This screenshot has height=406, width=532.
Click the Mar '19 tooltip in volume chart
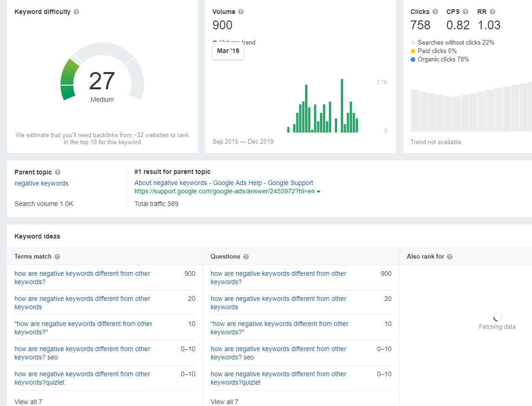pos(228,51)
